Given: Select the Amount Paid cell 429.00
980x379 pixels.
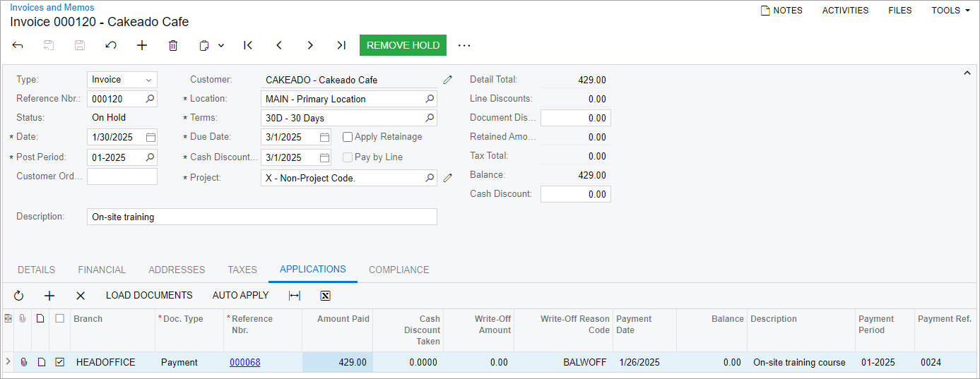Looking at the screenshot, I should (x=338, y=362).
